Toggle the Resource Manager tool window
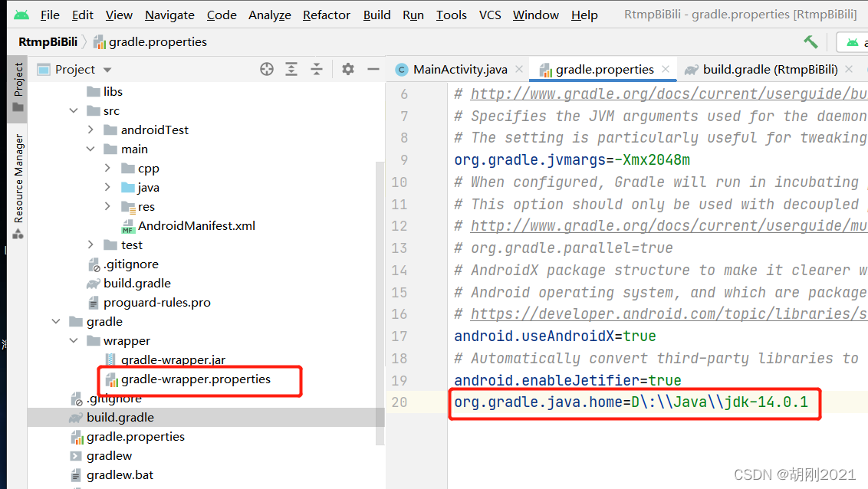868x489 pixels. coord(18,185)
